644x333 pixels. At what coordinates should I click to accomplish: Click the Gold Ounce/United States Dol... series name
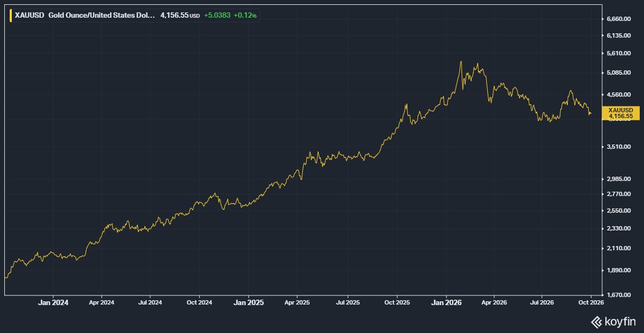(x=102, y=16)
